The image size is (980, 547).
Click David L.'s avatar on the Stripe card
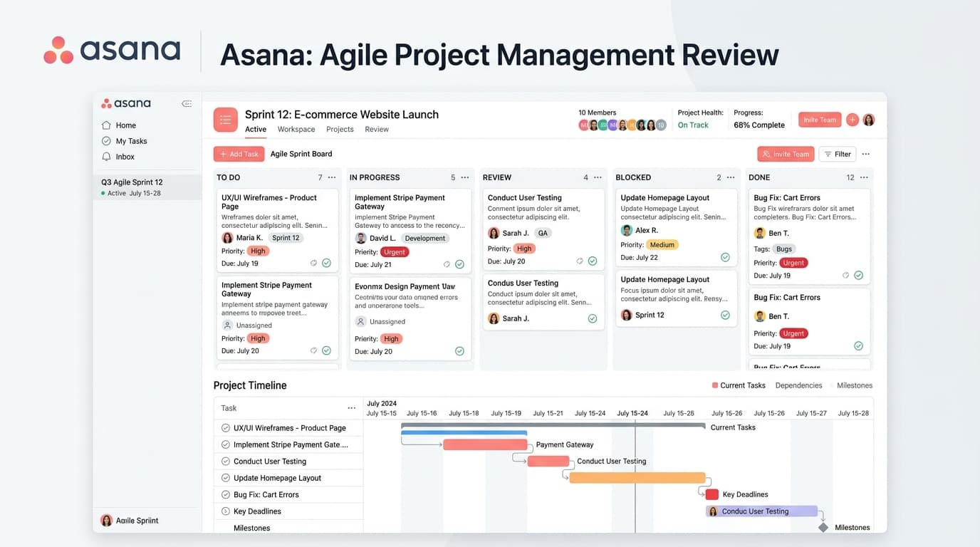(x=360, y=238)
